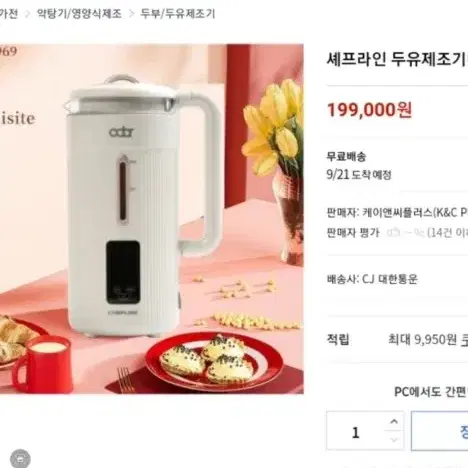Click the 셰프라인 두유제조기 product title
This screenshot has width=468, height=468.
point(397,60)
